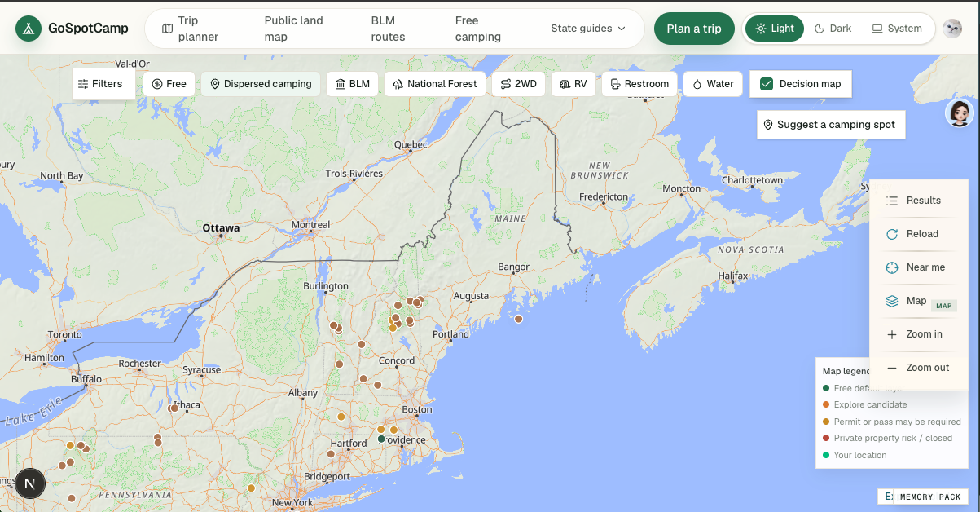The image size is (980, 512).
Task: Click the RV vehicle icon
Action: 565,84
